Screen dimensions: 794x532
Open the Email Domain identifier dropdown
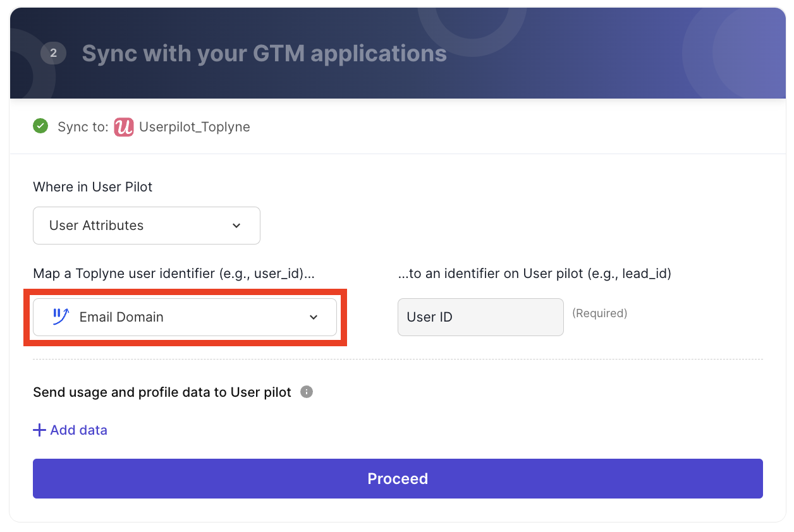coord(185,317)
